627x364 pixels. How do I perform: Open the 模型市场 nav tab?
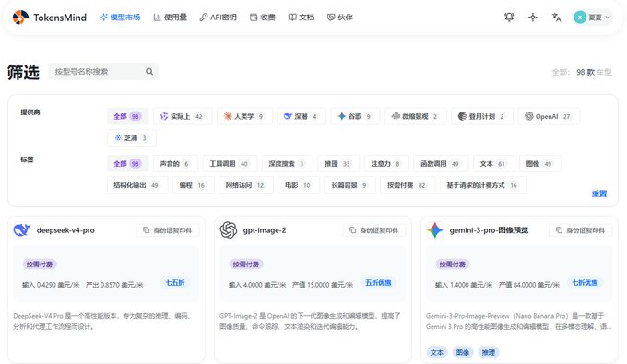(120, 18)
